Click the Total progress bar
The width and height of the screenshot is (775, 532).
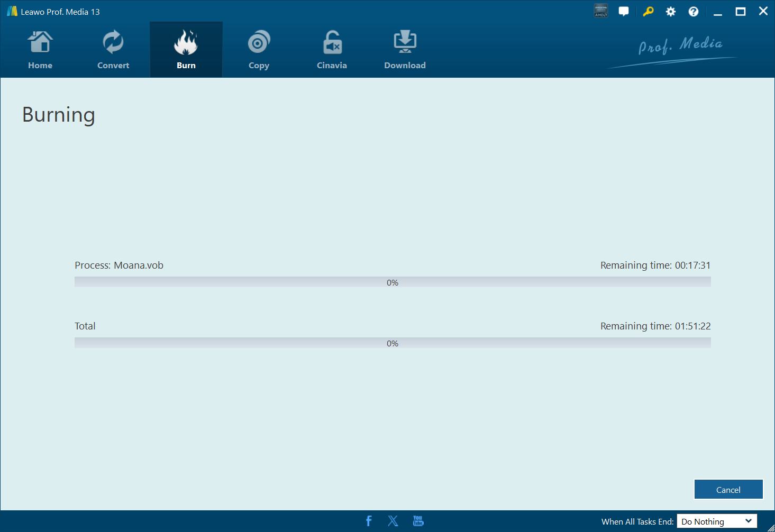pyautogui.click(x=393, y=343)
